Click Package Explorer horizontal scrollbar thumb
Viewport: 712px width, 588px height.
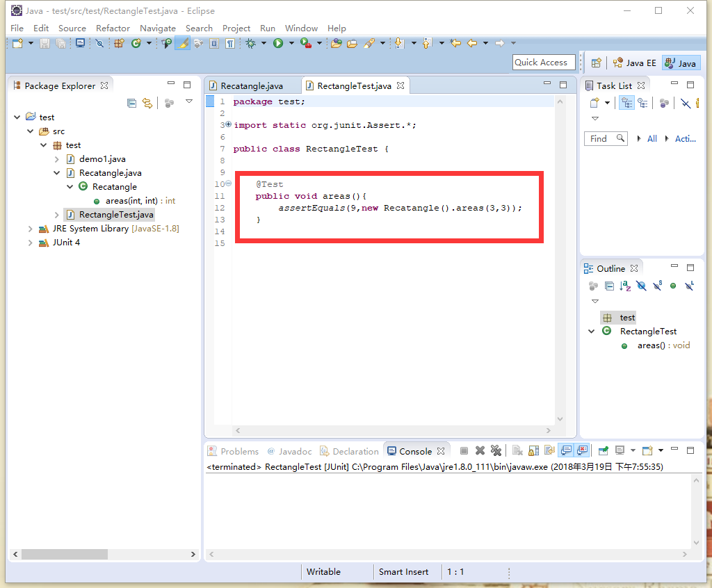coord(65,555)
